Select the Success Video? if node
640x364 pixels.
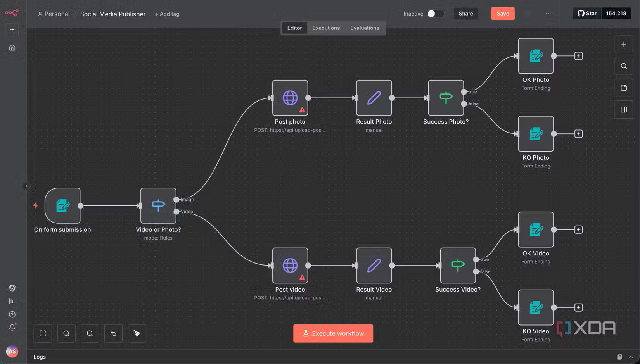click(x=458, y=266)
